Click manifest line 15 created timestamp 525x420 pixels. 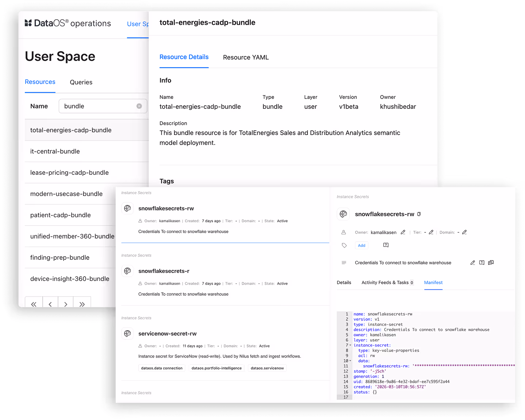400,387
